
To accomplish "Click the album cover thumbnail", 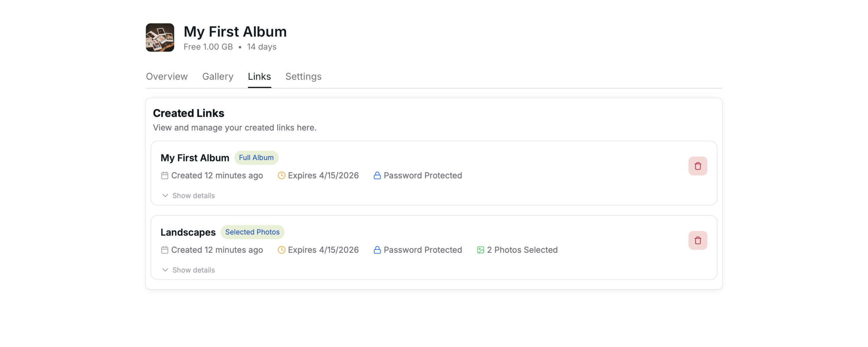I will (160, 37).
